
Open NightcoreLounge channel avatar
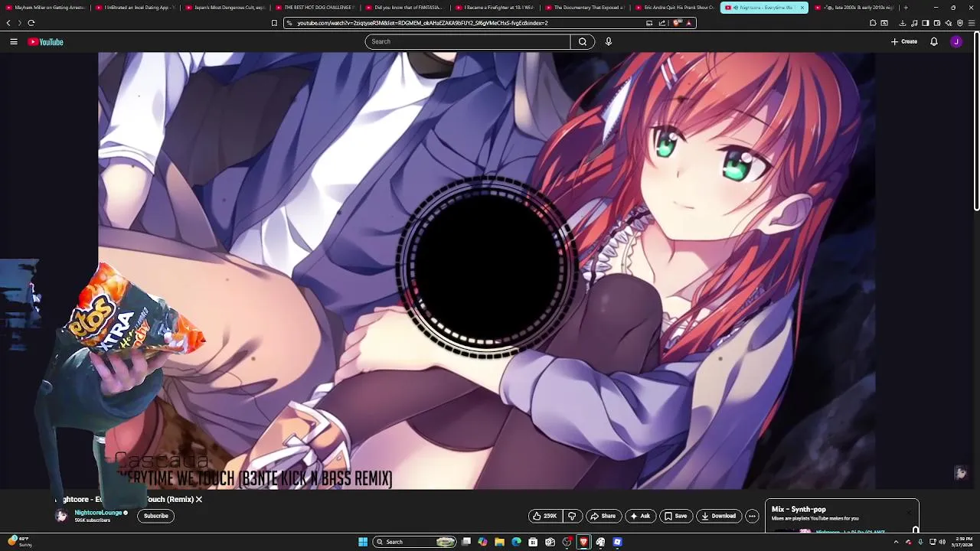[x=61, y=516]
